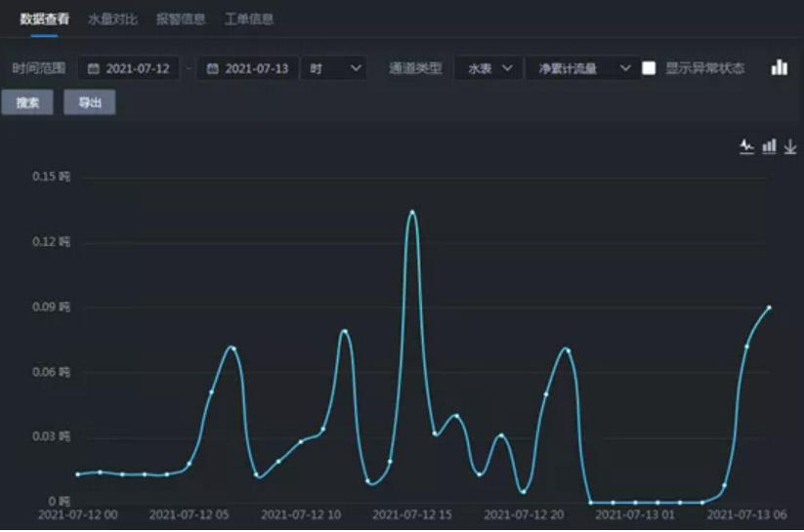Click the highest peak data point on chart
Image resolution: width=804 pixels, height=532 pixels.
tap(412, 212)
